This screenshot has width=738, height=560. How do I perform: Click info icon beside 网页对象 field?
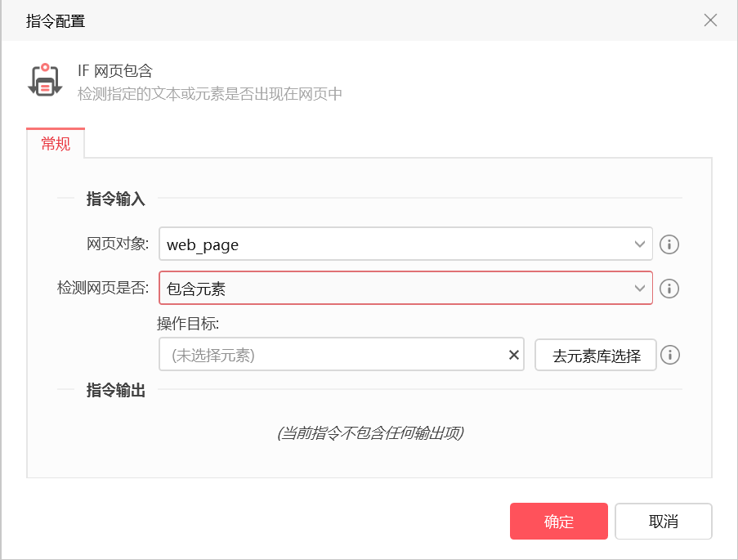(669, 244)
